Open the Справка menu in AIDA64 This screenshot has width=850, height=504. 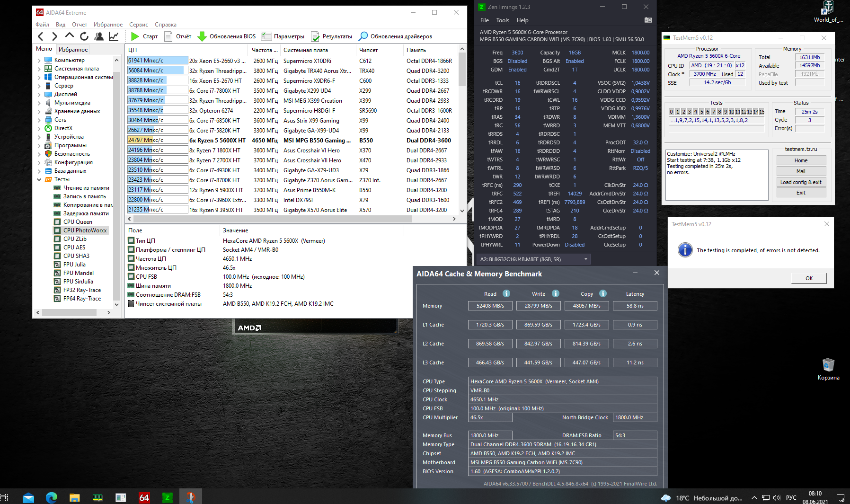click(166, 25)
